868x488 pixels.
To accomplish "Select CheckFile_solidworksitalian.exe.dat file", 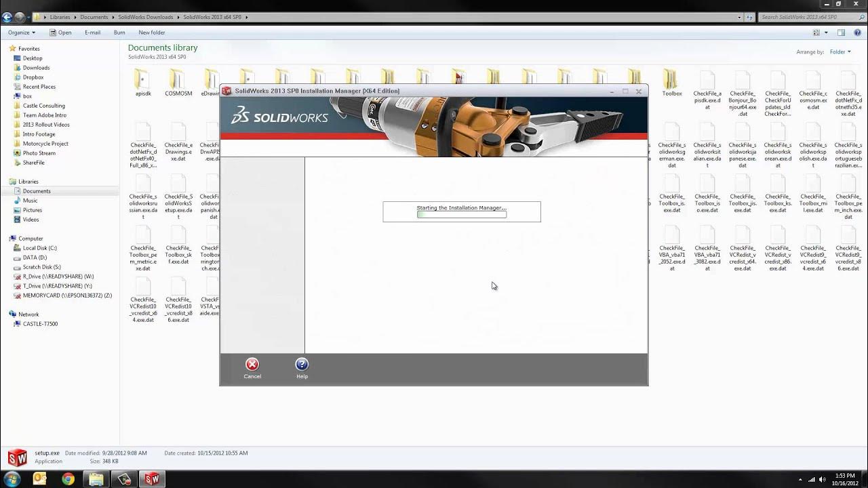I will pos(707,144).
